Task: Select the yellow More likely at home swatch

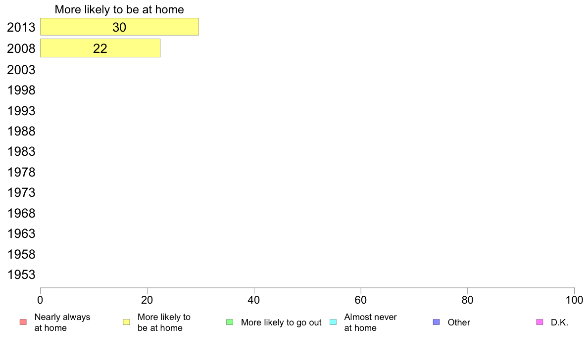Action: [x=126, y=322]
